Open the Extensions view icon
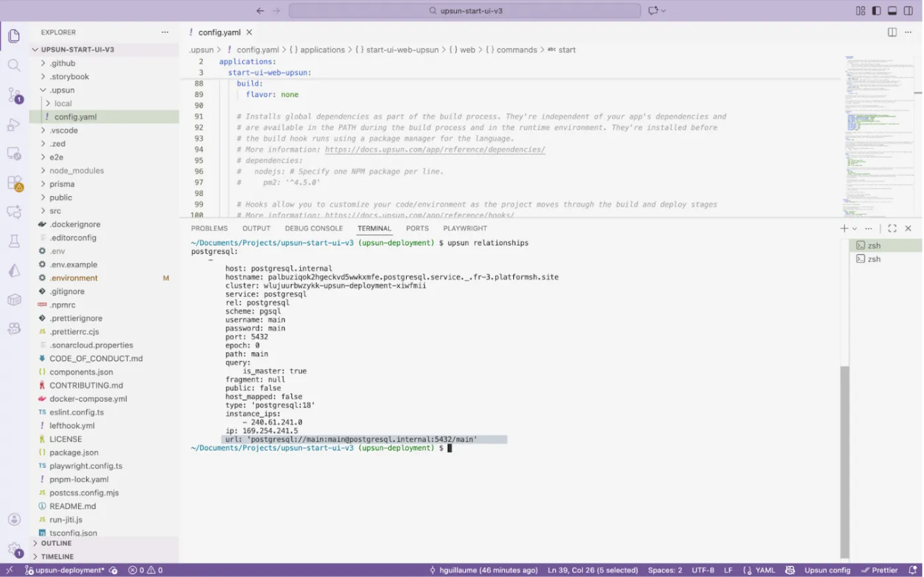 click(x=14, y=183)
